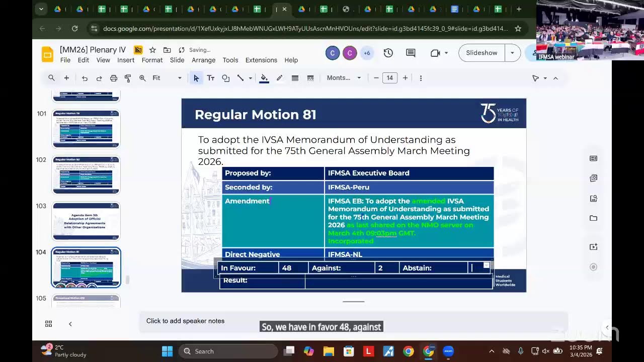The width and height of the screenshot is (644, 362).
Task: Click the font size field showing 14
Action: [389, 78]
